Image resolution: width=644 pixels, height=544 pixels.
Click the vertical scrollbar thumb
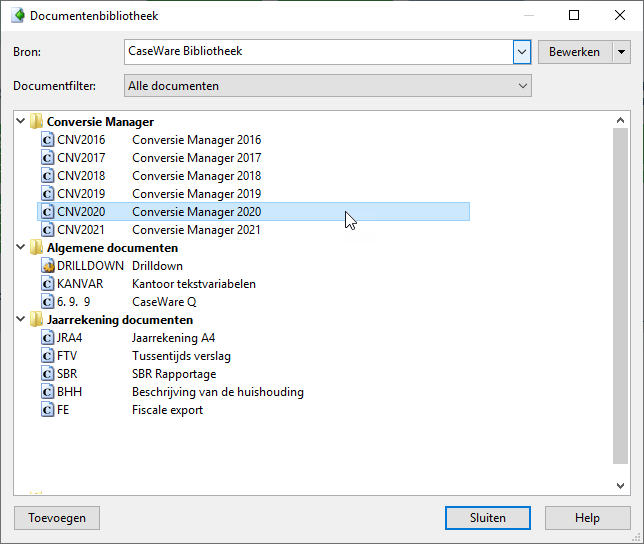pyautogui.click(x=621, y=296)
